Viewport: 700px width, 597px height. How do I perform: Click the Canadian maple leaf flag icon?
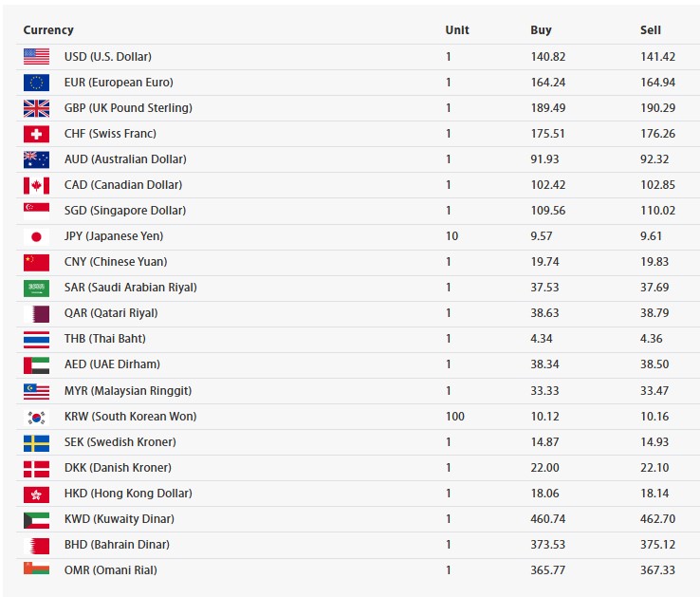(36, 185)
